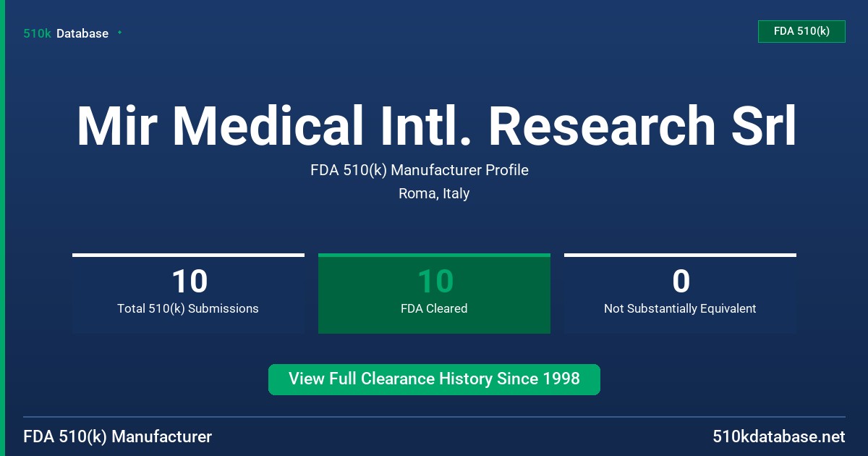Open View Full Clearance History Since 1998
Image resolution: width=868 pixels, height=456 pixels.
pyautogui.click(x=434, y=379)
